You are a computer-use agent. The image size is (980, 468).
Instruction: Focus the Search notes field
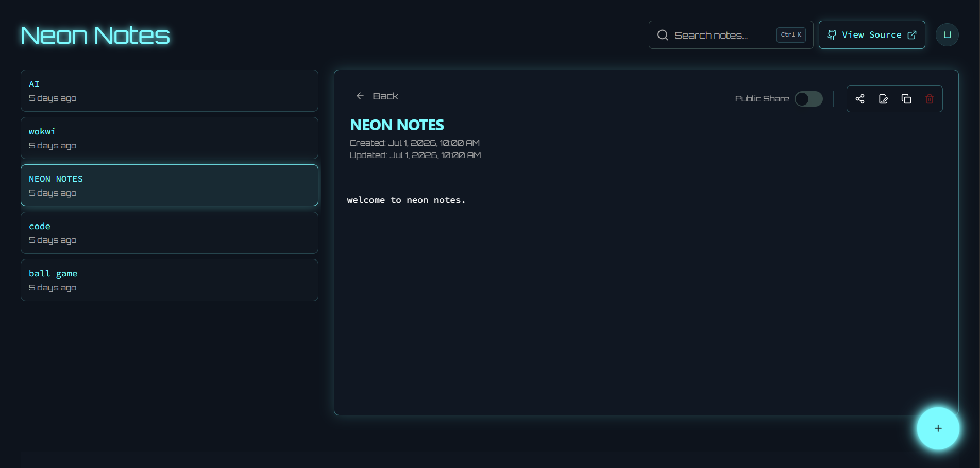pyautogui.click(x=731, y=35)
